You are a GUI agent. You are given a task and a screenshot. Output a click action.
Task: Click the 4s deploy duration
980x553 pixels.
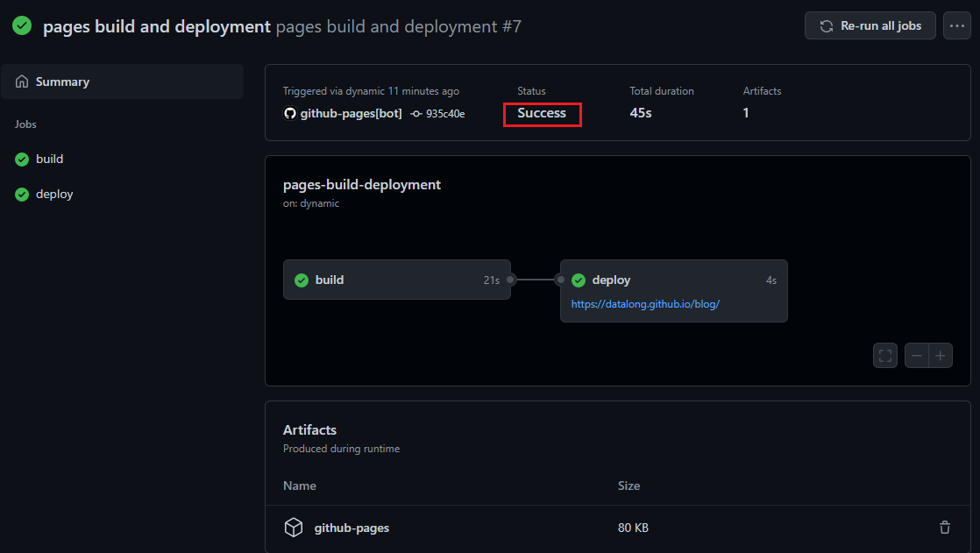(771, 280)
